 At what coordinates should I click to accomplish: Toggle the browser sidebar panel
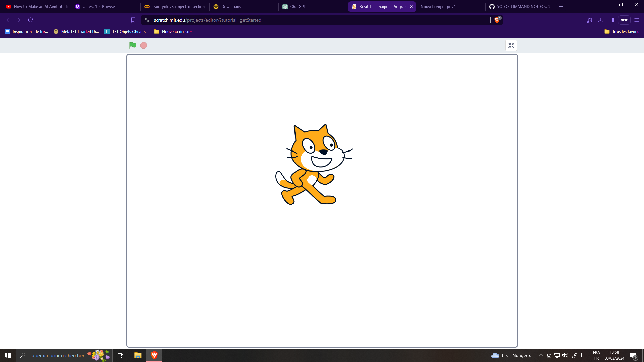click(x=611, y=20)
